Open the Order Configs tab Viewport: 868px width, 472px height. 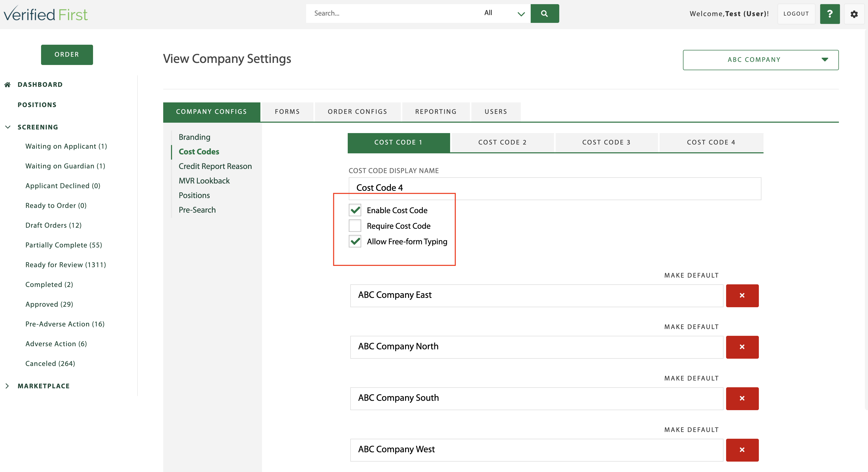pyautogui.click(x=358, y=112)
